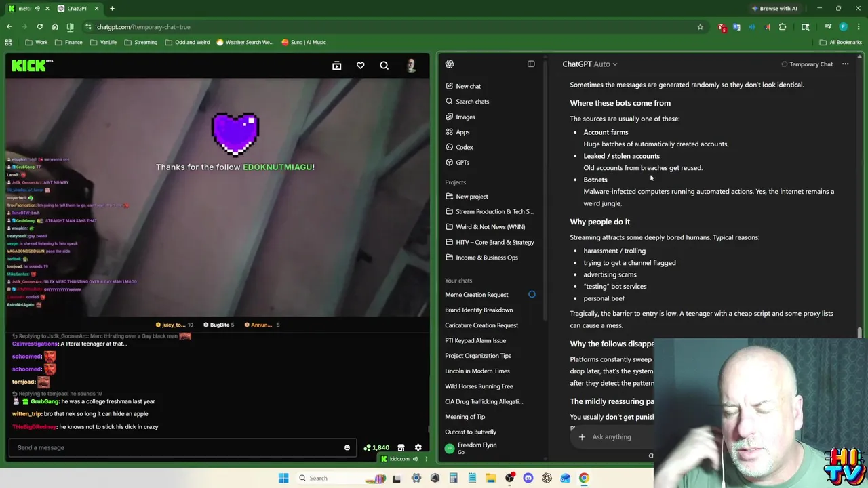The width and height of the screenshot is (868, 488).
Task: Open emoji picker in Kick chat
Action: pos(347,447)
